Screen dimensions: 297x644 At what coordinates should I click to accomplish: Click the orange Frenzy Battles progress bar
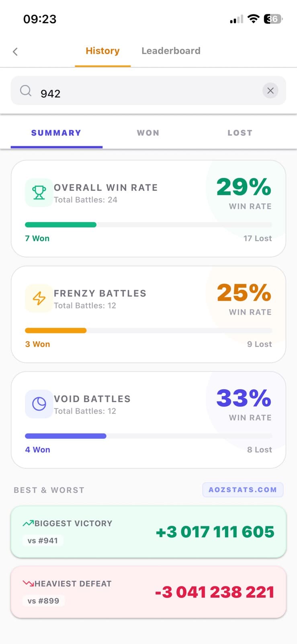coord(56,330)
